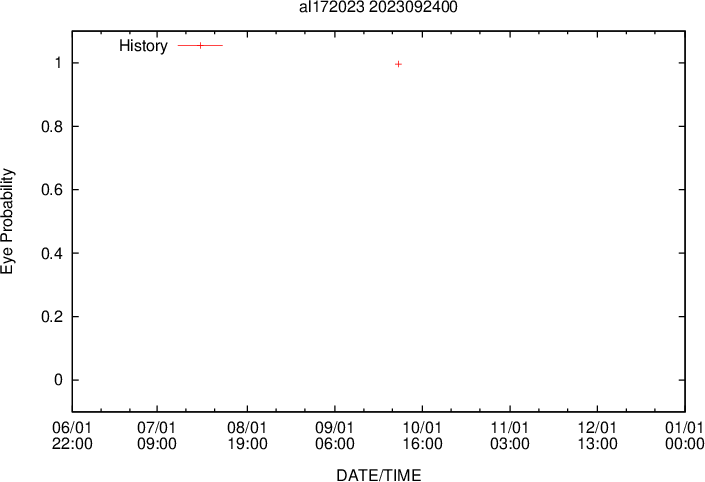Image resolution: width=705 pixels, height=482 pixels.
Task: Select the History legend label
Action: point(143,46)
